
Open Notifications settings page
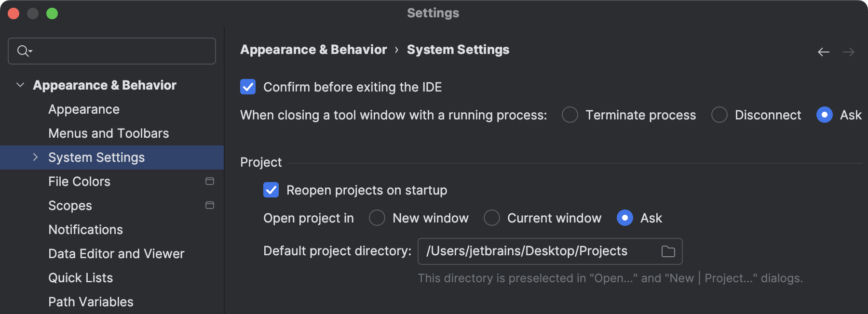click(x=85, y=230)
